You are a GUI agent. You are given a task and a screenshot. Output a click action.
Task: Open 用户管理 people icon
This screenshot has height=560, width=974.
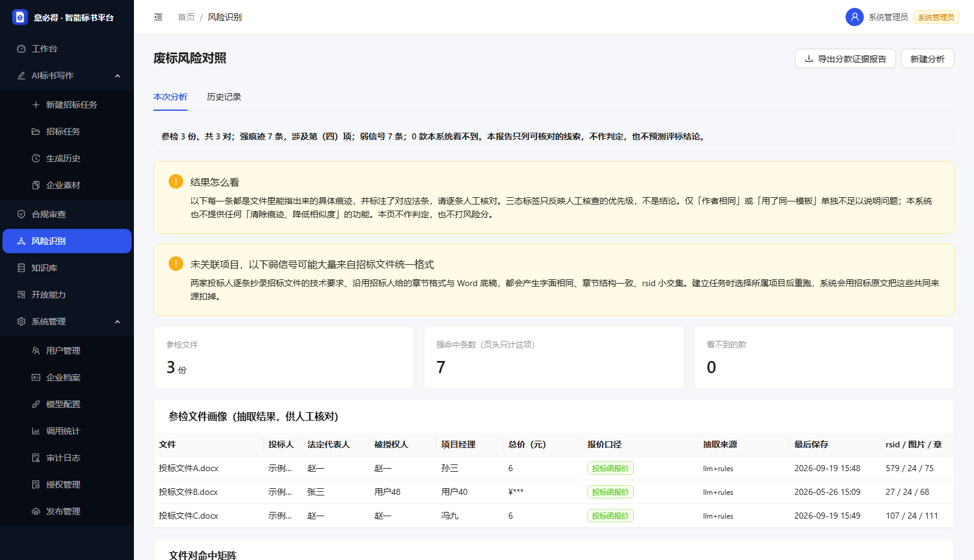pos(36,351)
